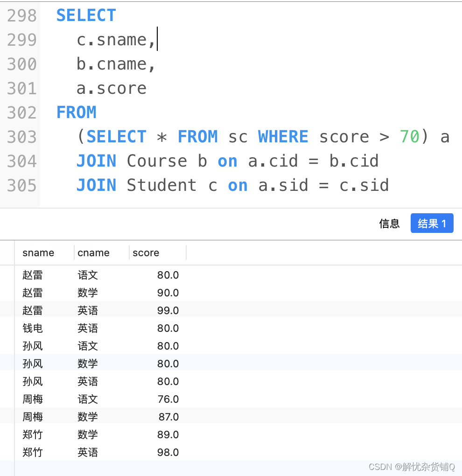Select score cell 99.0

coord(168,310)
